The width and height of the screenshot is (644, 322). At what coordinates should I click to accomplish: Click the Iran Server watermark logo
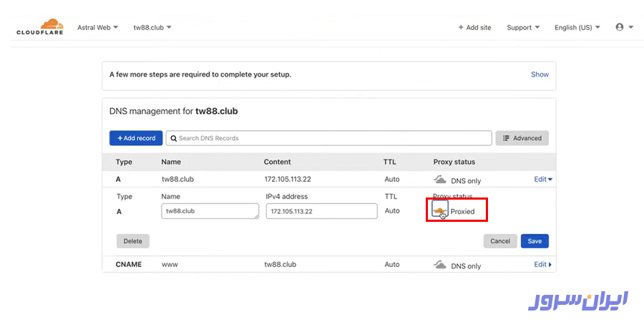577,301
